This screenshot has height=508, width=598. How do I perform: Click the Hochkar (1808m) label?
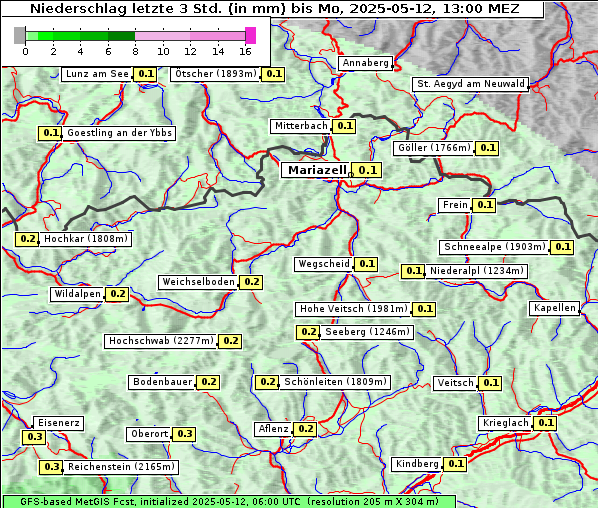click(x=85, y=239)
